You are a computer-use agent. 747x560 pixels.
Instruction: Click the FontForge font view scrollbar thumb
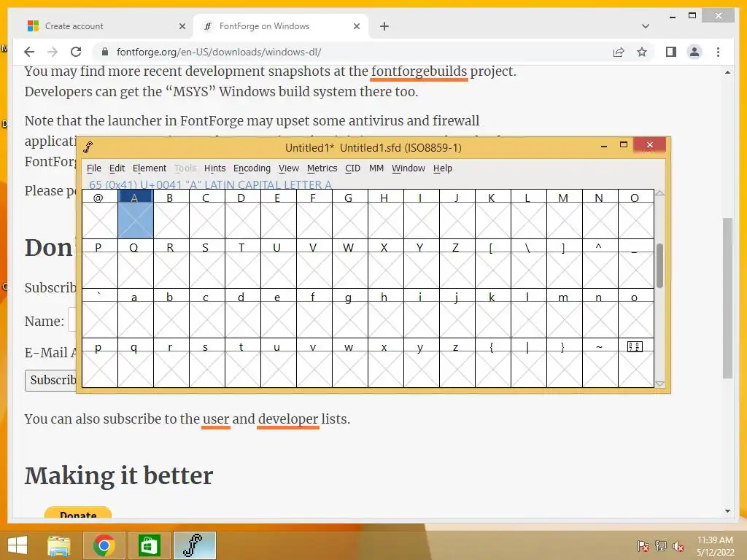click(659, 265)
